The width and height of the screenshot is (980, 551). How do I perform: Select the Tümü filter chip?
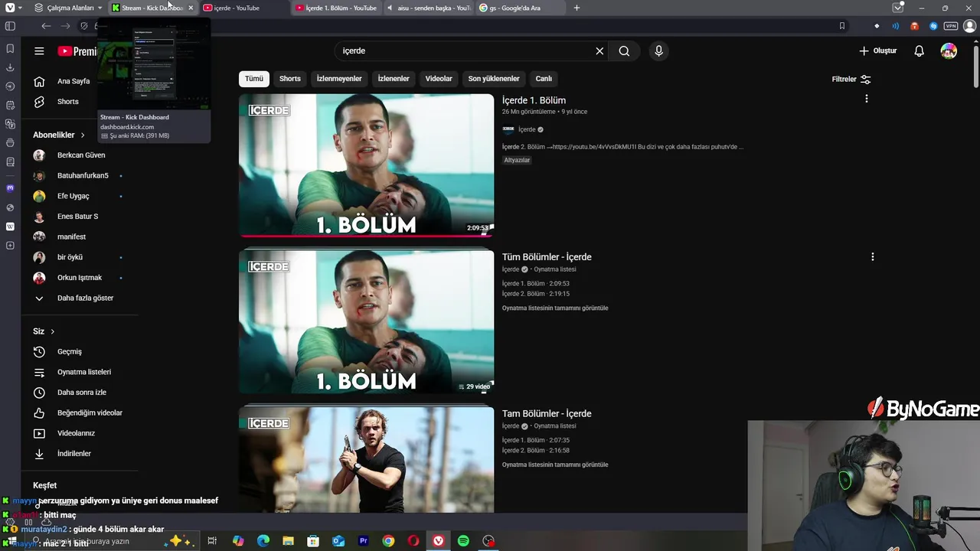[x=254, y=79]
